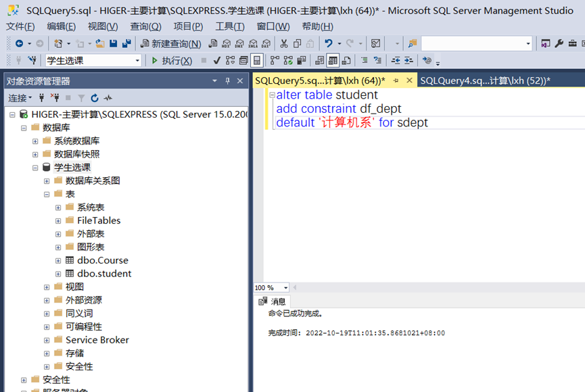
Task: Close the SQLQuery5 tab
Action: coord(409,80)
